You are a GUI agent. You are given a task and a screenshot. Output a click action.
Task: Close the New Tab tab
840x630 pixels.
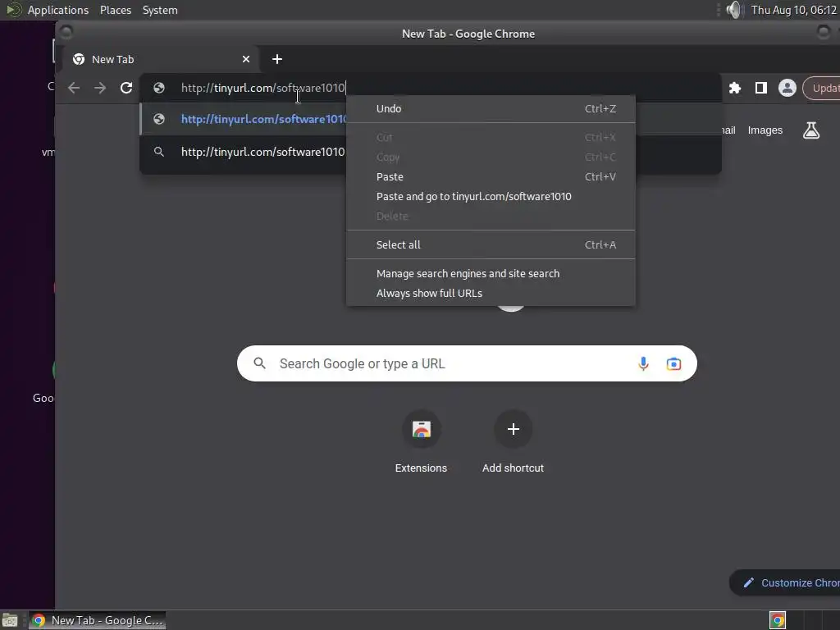(x=246, y=59)
